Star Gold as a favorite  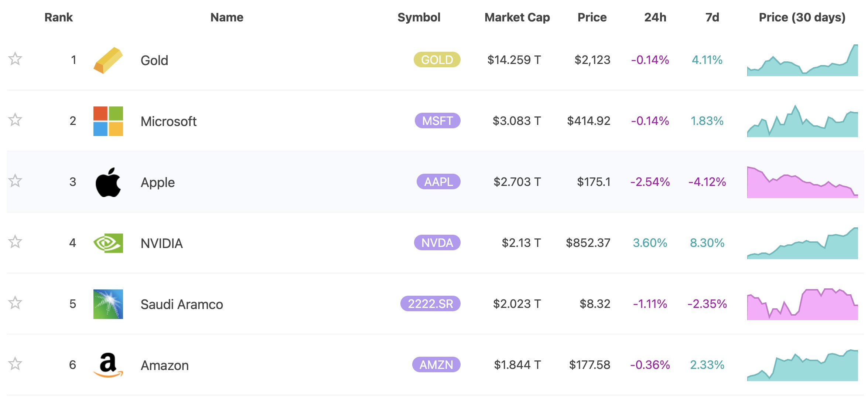[x=15, y=59]
